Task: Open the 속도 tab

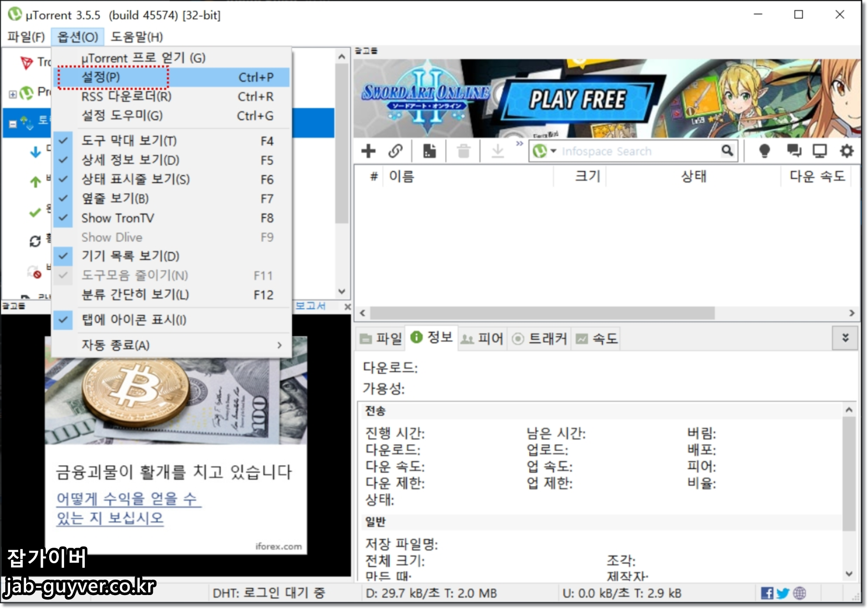Action: point(597,338)
